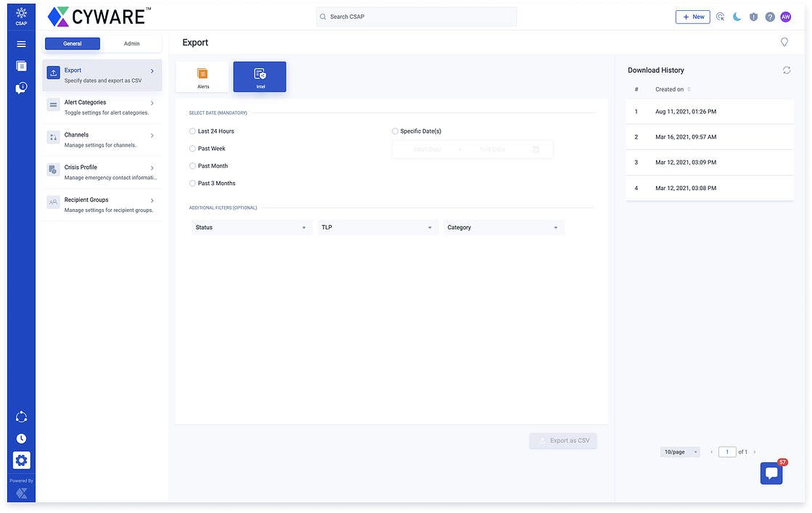Click the Export as CSV button

(x=563, y=440)
